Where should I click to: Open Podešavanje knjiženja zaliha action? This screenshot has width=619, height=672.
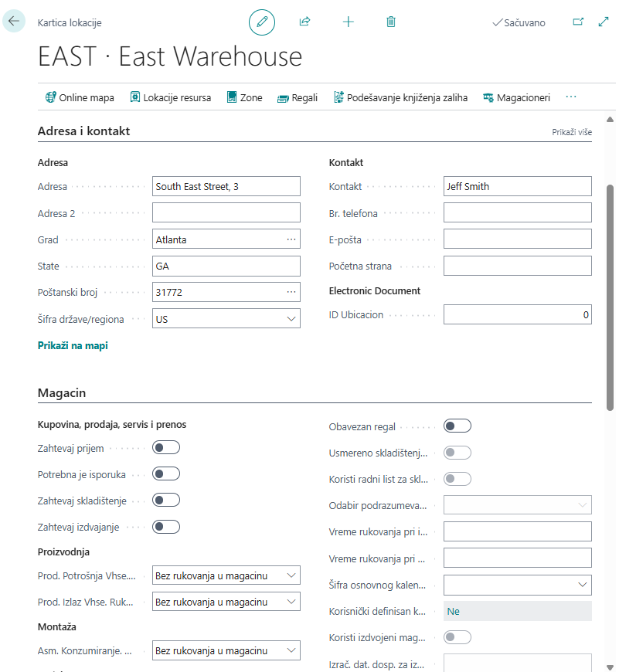pyautogui.click(x=400, y=97)
